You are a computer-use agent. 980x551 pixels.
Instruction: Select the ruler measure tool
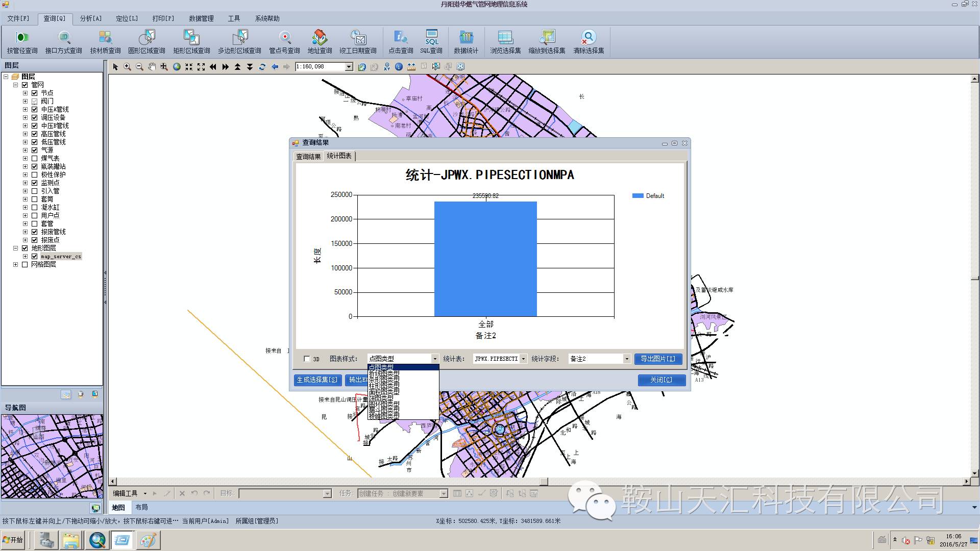point(411,67)
